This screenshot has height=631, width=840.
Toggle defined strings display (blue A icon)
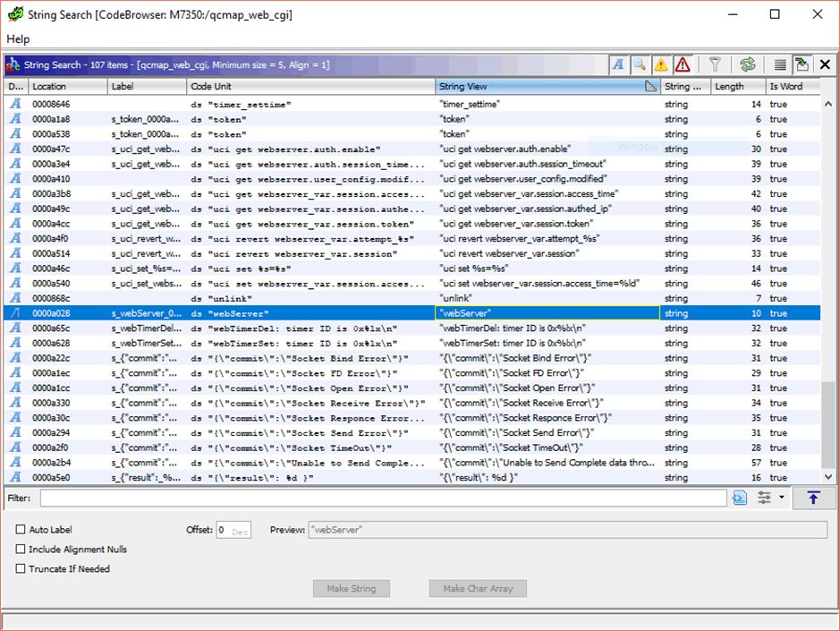point(619,64)
